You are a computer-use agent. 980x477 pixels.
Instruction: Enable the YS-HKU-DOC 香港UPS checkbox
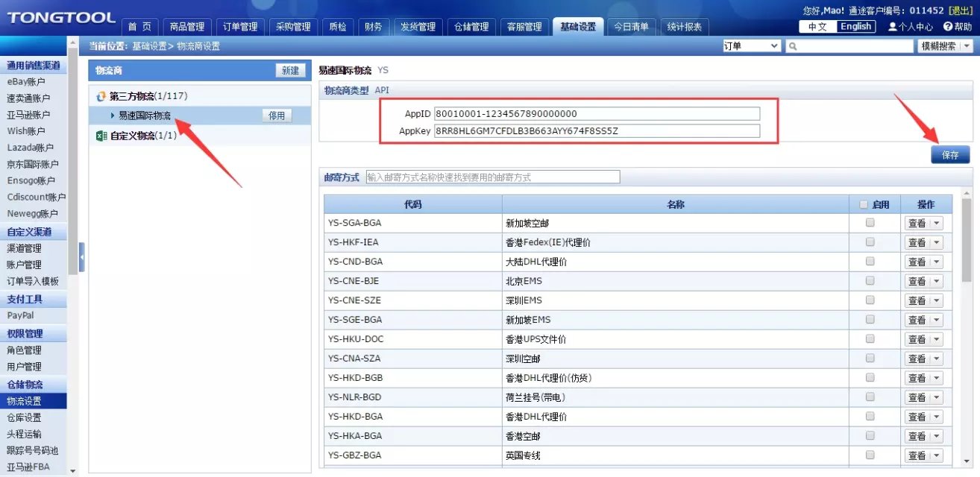click(870, 339)
